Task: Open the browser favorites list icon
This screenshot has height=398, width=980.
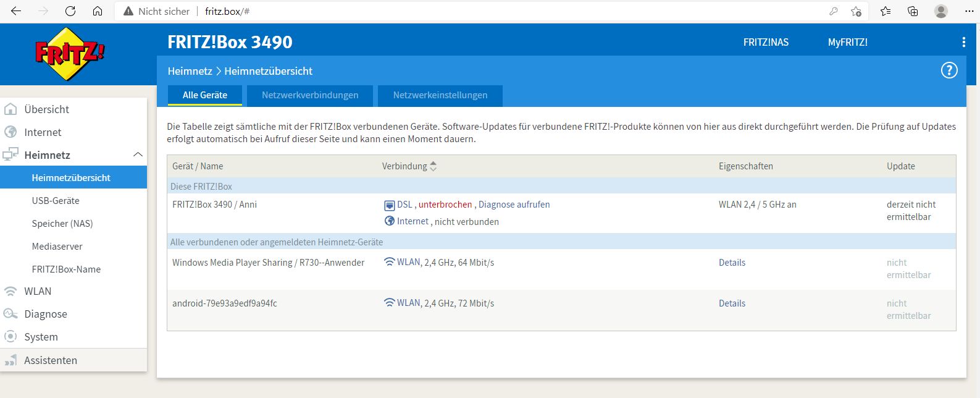Action: (x=886, y=11)
